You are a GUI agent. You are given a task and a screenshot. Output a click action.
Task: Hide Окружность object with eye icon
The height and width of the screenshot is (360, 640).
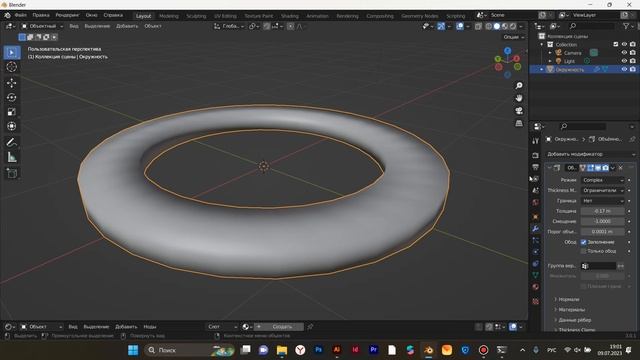pos(624,69)
